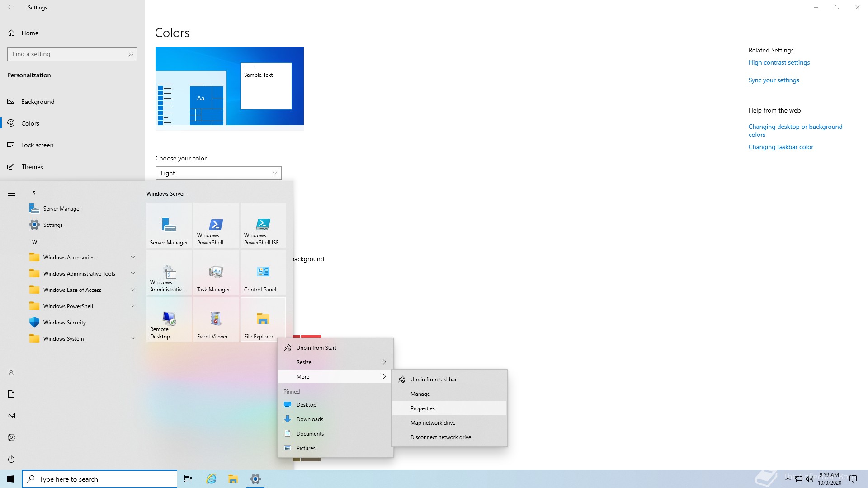
Task: Launch Task Manager tile
Action: tap(216, 272)
